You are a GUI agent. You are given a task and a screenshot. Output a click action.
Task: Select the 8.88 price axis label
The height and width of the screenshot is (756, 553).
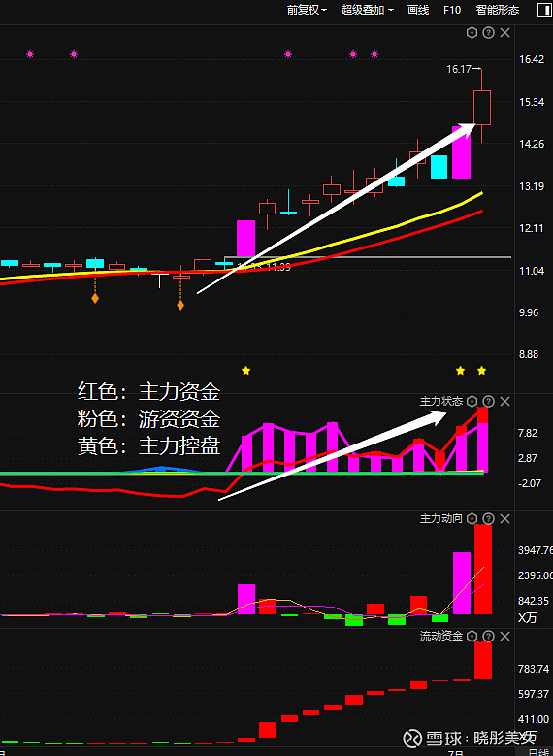coord(529,354)
